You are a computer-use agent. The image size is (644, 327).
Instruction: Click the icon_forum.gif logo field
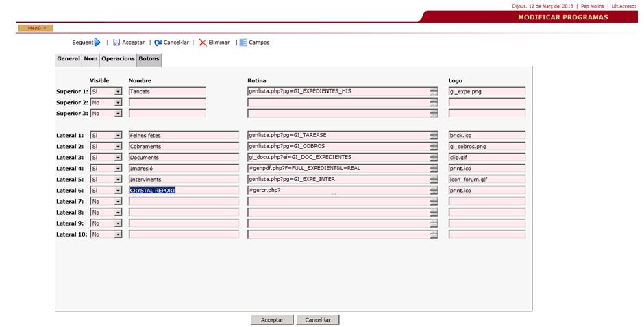click(x=486, y=180)
